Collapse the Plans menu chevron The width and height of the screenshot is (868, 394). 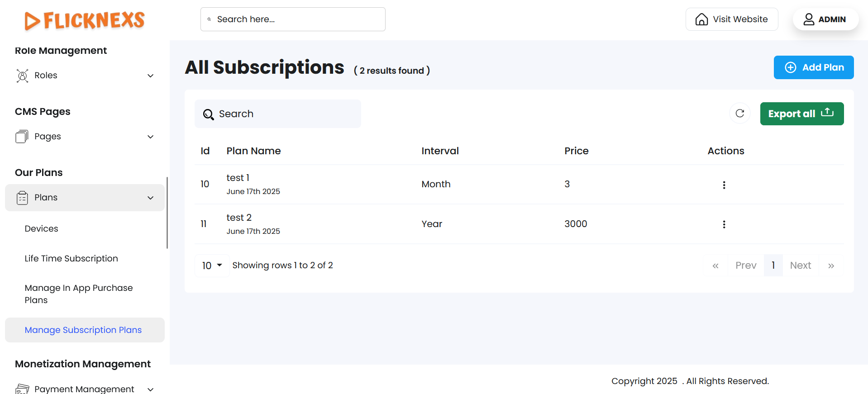[x=150, y=198]
